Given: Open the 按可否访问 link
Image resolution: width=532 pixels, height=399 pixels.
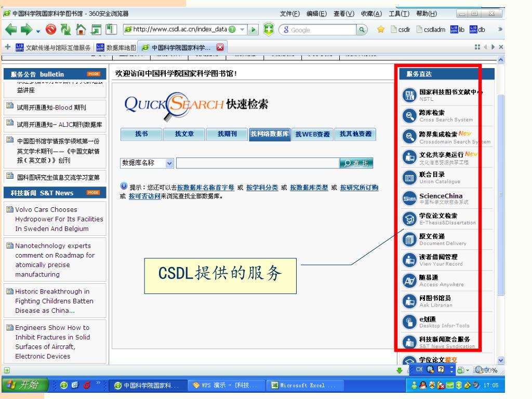Looking at the screenshot, I should coord(144,196).
